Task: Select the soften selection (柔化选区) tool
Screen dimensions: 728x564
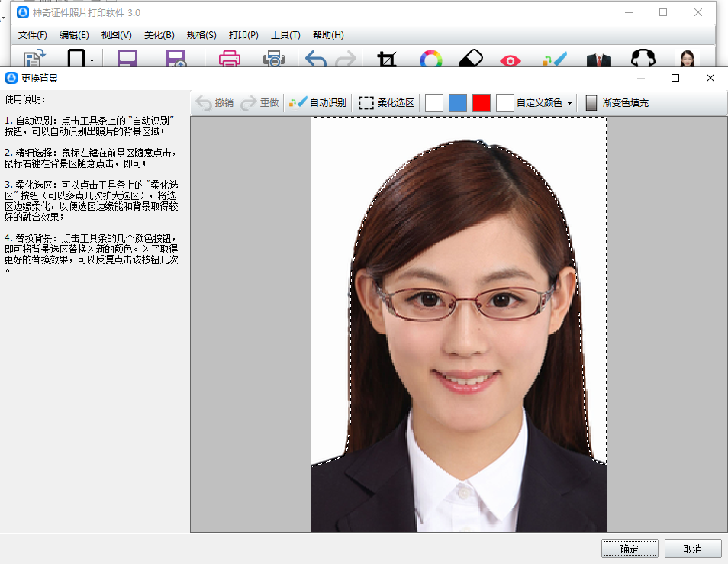Action: coord(387,103)
